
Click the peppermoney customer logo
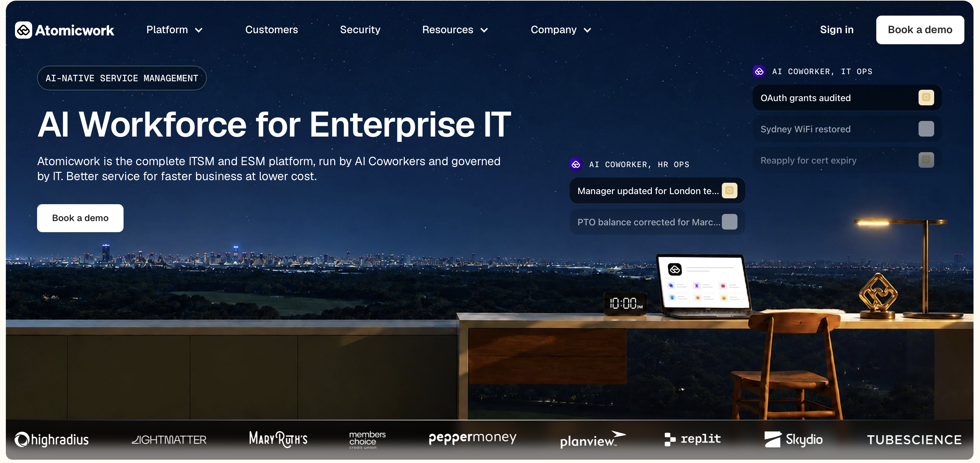[x=472, y=438]
